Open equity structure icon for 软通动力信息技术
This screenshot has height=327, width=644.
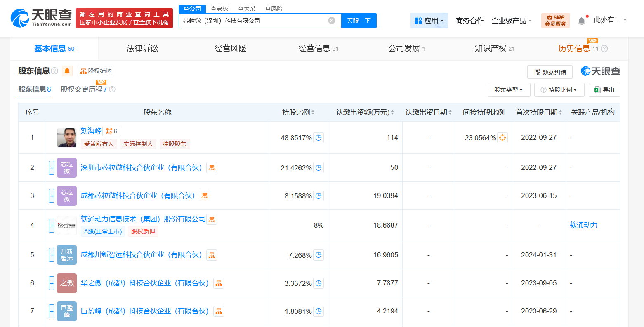[212, 220]
